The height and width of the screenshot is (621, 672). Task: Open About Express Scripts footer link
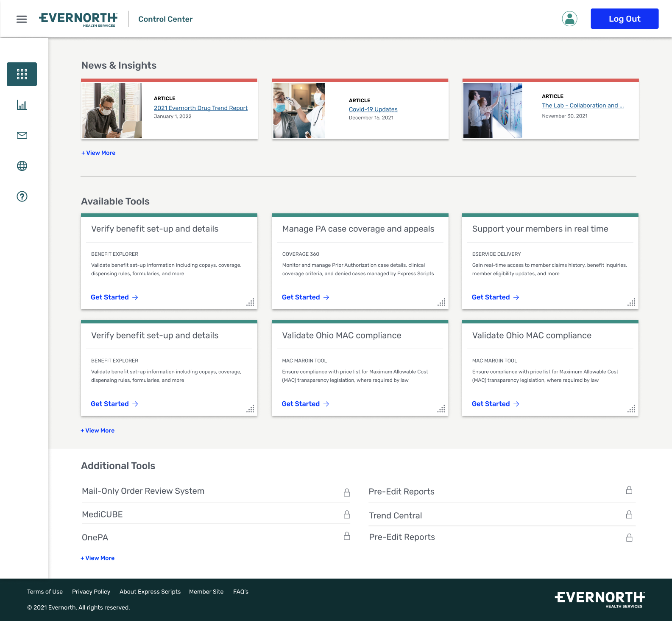[x=150, y=592]
